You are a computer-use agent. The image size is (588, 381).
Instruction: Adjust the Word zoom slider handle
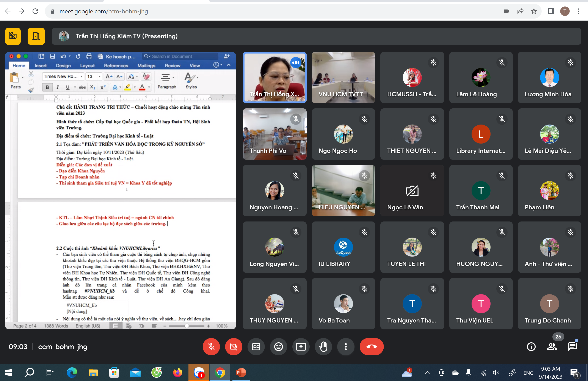[187, 326]
